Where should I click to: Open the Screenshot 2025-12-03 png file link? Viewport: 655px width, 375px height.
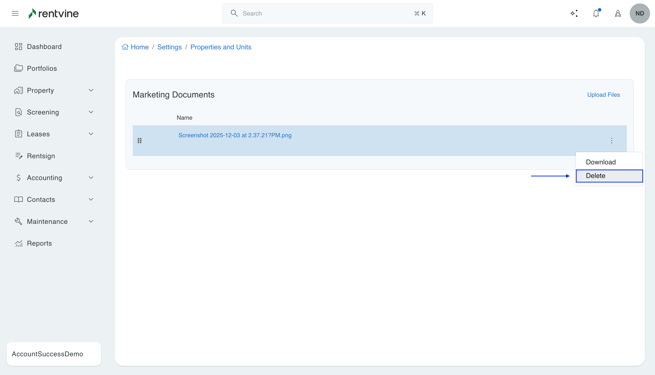(x=235, y=135)
